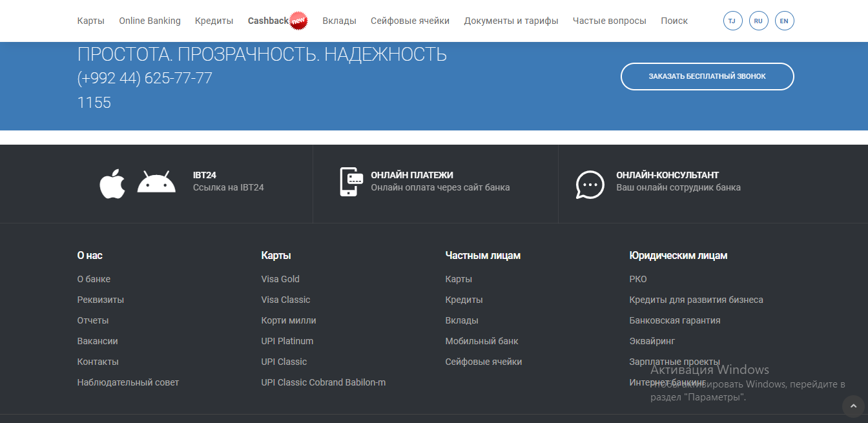Screen dimensions: 868x423
Task: Switch language to RU
Action: coord(758,21)
